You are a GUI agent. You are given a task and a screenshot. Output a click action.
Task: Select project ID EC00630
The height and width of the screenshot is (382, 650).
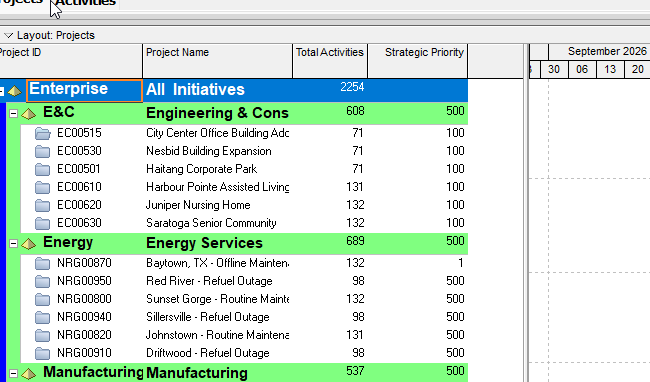(x=79, y=223)
